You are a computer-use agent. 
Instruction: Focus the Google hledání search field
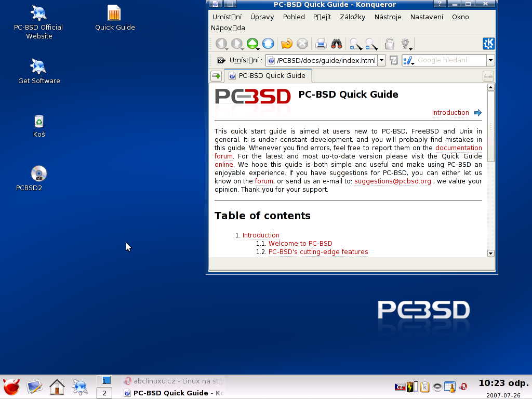pyautogui.click(x=450, y=60)
